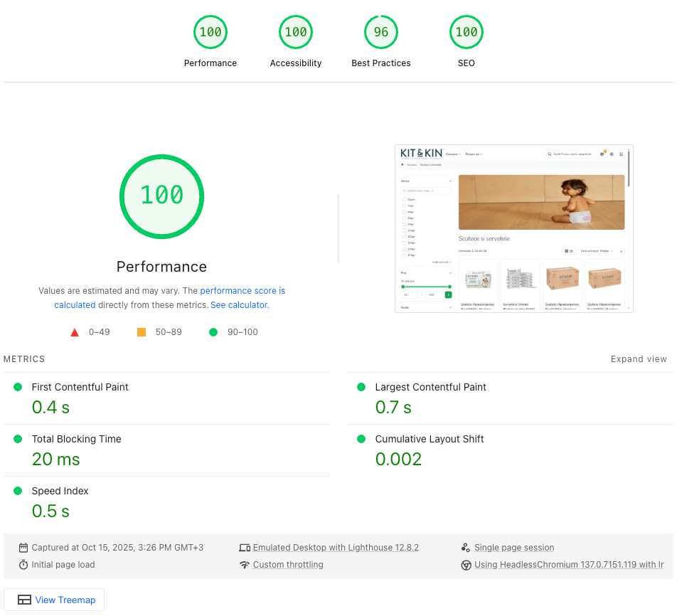Screen dimensions: 677x616
Task: Open the See calculator link
Action: coord(239,304)
